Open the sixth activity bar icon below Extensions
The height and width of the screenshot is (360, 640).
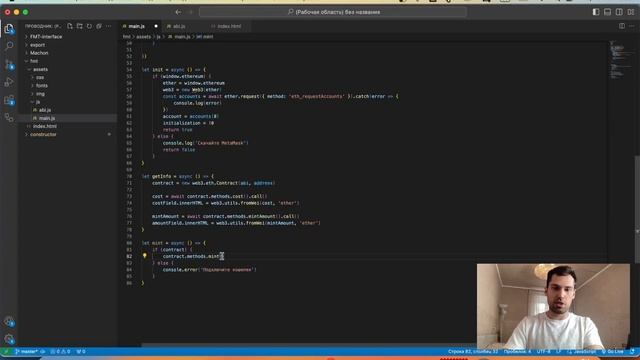9,118
